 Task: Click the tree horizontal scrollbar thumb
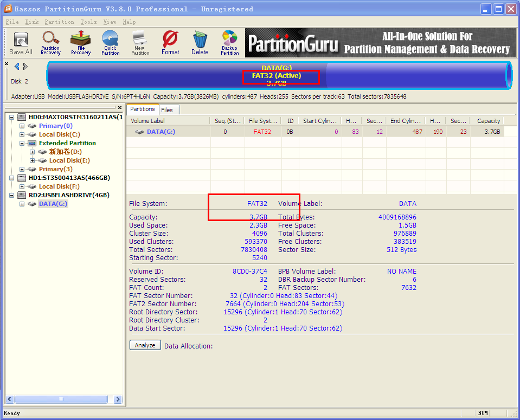[x=61, y=399]
